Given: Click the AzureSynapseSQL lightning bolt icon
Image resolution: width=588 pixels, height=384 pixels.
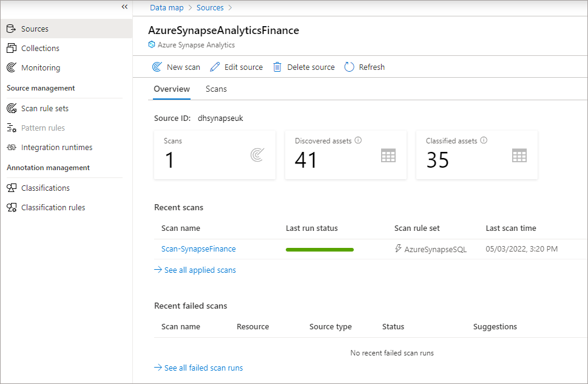Looking at the screenshot, I should tap(398, 249).
